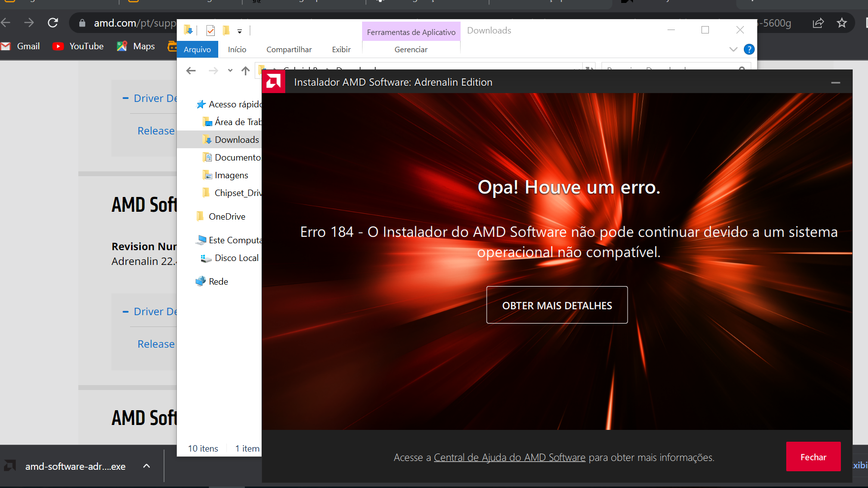868x488 pixels.
Task: Select Ferramentas de Aplicativo contextual tab
Action: coord(411,32)
